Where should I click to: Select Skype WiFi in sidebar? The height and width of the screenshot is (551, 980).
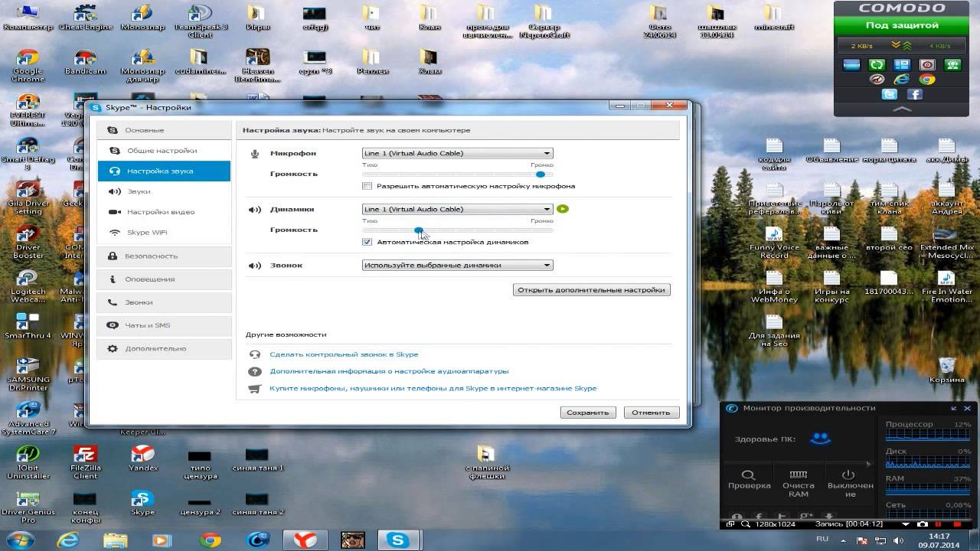click(165, 233)
